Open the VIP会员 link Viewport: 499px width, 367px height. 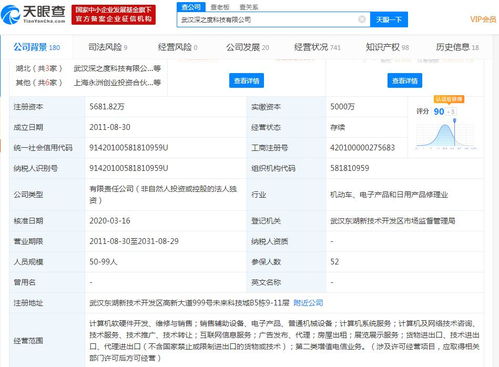coord(483,19)
